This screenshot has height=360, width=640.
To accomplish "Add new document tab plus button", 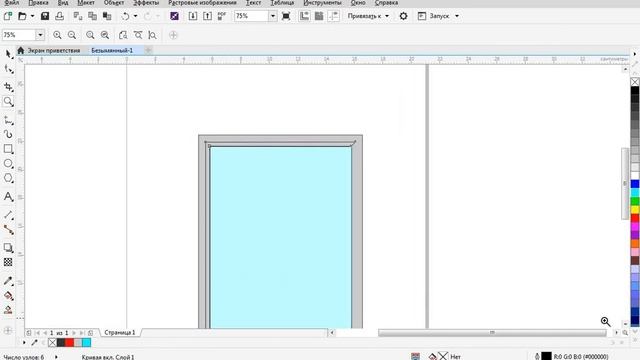I will (148, 50).
